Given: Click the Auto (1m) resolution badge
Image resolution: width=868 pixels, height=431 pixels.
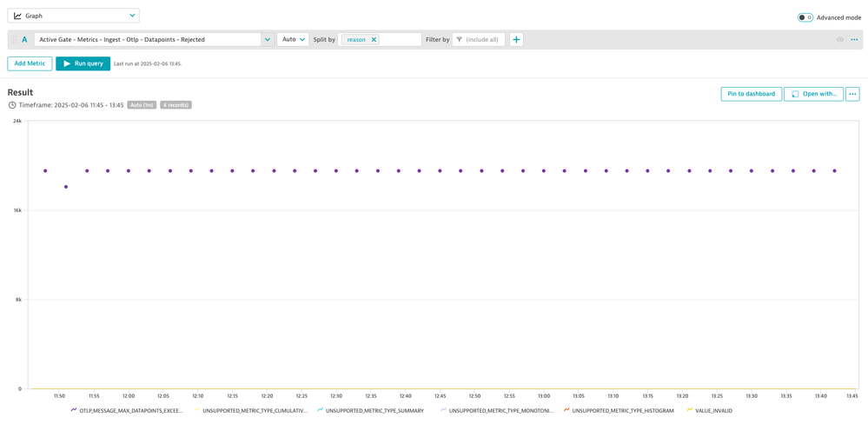Looking at the screenshot, I should pos(142,105).
